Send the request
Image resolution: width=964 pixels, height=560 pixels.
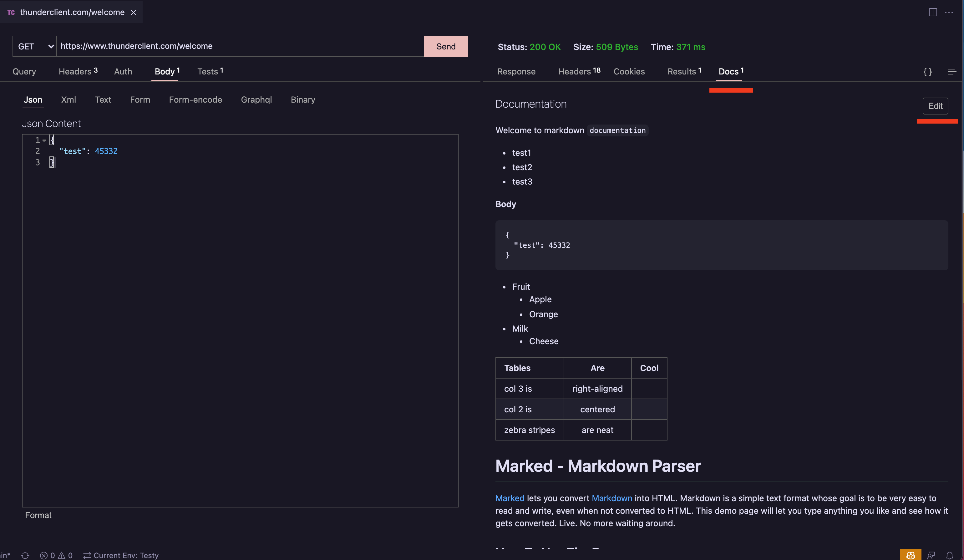(446, 46)
